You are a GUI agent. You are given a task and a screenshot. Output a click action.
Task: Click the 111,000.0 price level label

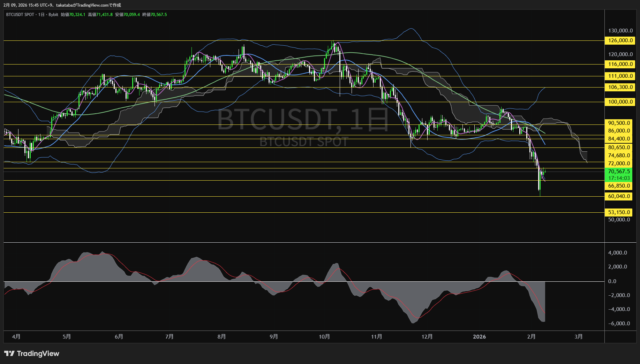coord(620,76)
